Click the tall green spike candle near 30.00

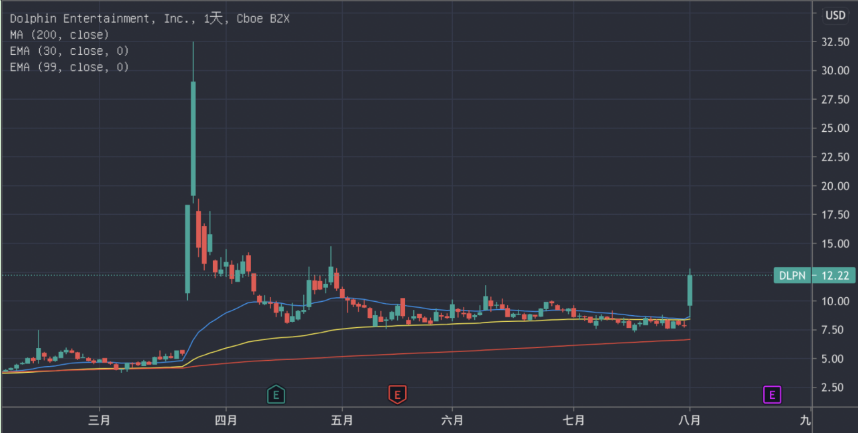coord(193,138)
